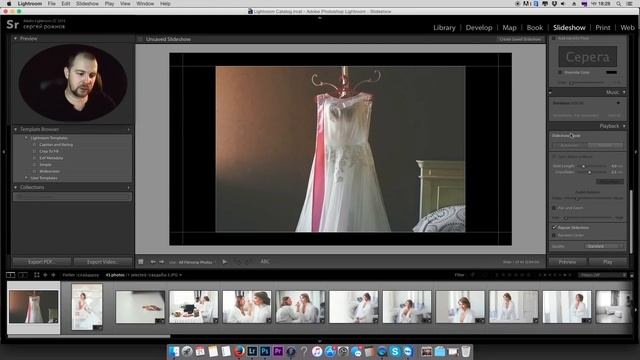Go to previous slide with left arrow
The width and height of the screenshot is (640, 360).
pos(153,262)
